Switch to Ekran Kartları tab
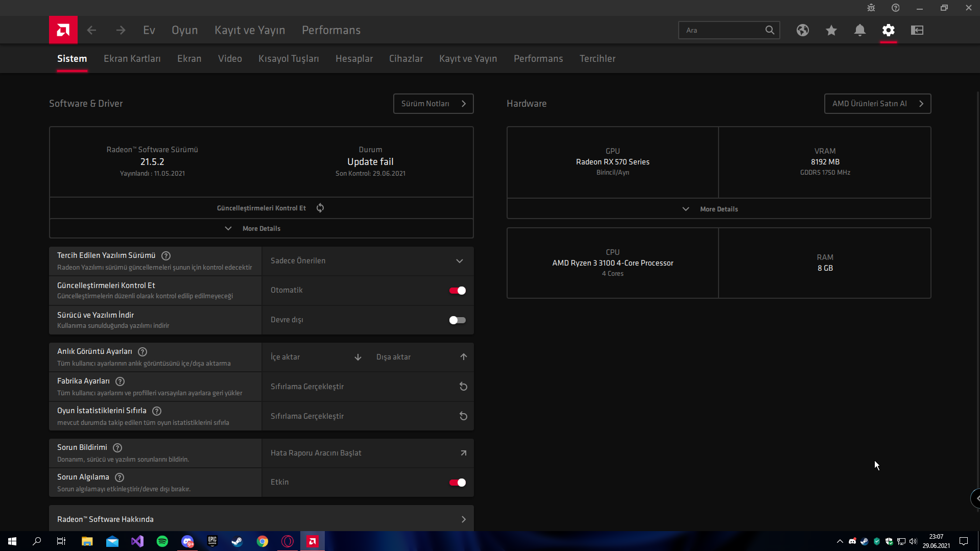980x551 pixels. coord(132,59)
